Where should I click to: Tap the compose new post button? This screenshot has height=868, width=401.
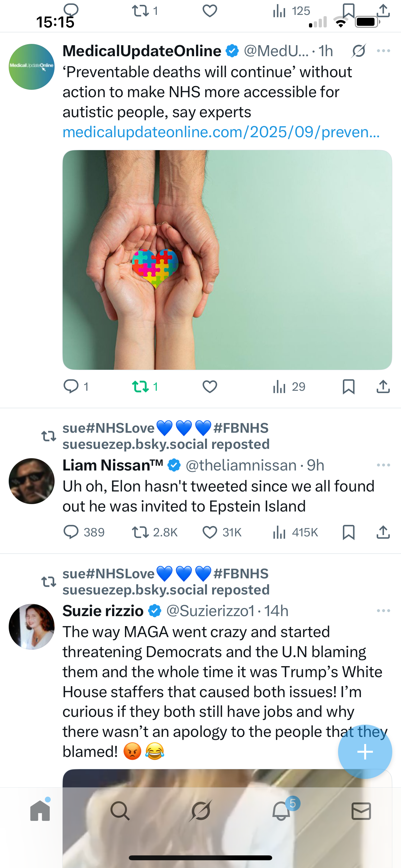click(365, 751)
